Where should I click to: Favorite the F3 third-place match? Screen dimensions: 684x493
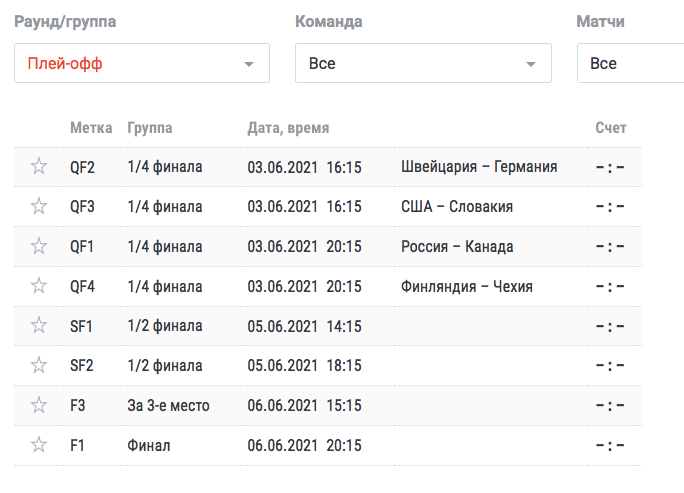coord(39,405)
